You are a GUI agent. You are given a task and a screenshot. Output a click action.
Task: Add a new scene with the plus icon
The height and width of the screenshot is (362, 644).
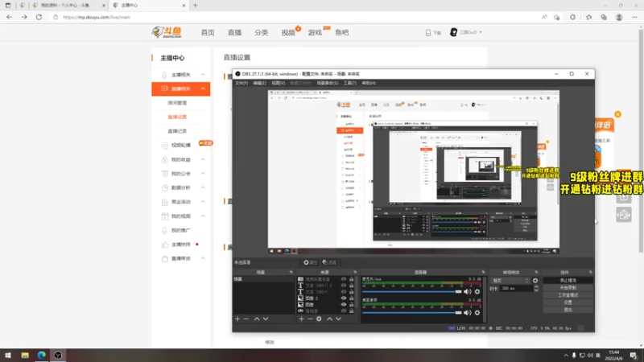237,319
